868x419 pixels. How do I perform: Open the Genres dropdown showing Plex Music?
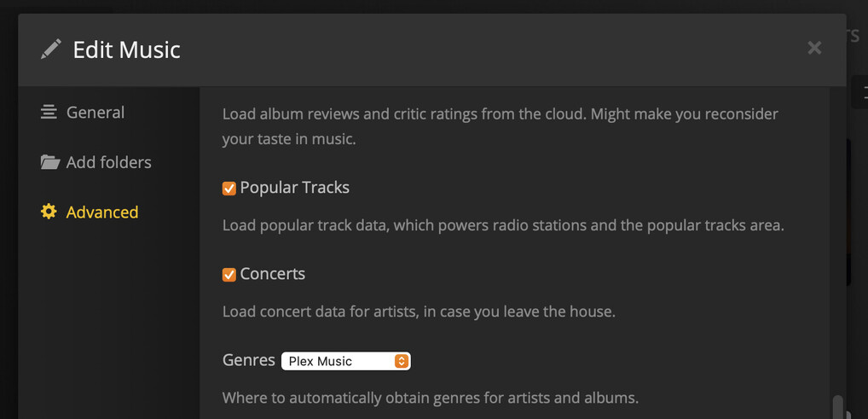click(341, 361)
